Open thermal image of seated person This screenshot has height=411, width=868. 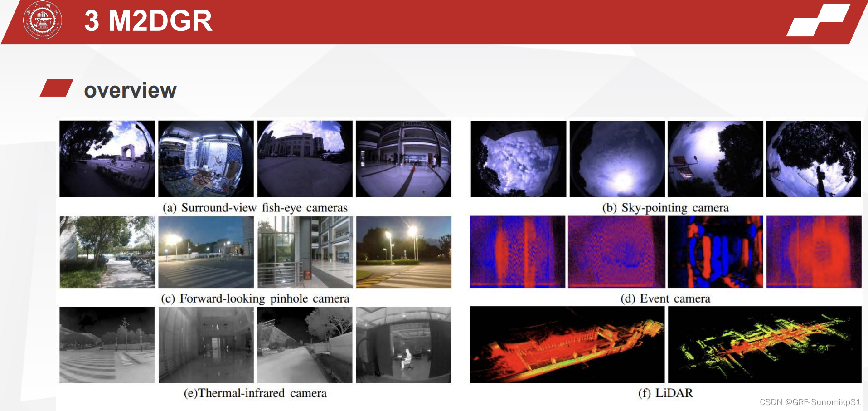[x=403, y=345]
